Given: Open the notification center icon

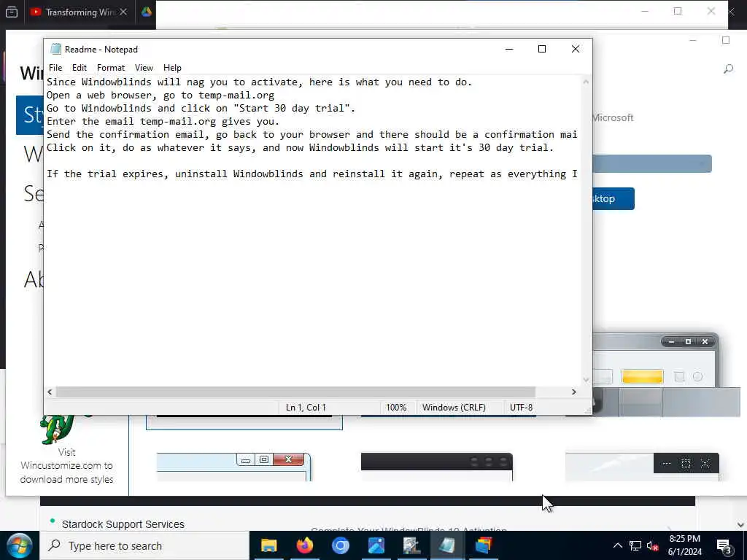Looking at the screenshot, I should coord(724,545).
